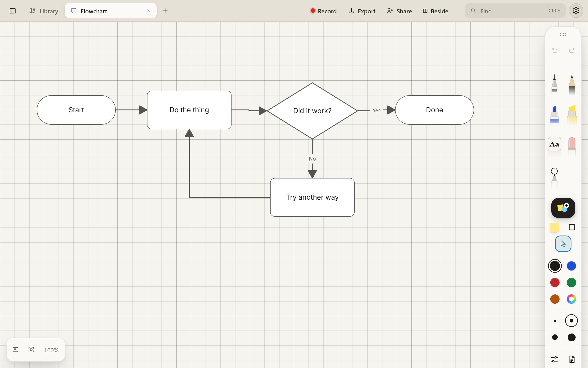
Task: Choose the blue color swatch
Action: [571, 266]
